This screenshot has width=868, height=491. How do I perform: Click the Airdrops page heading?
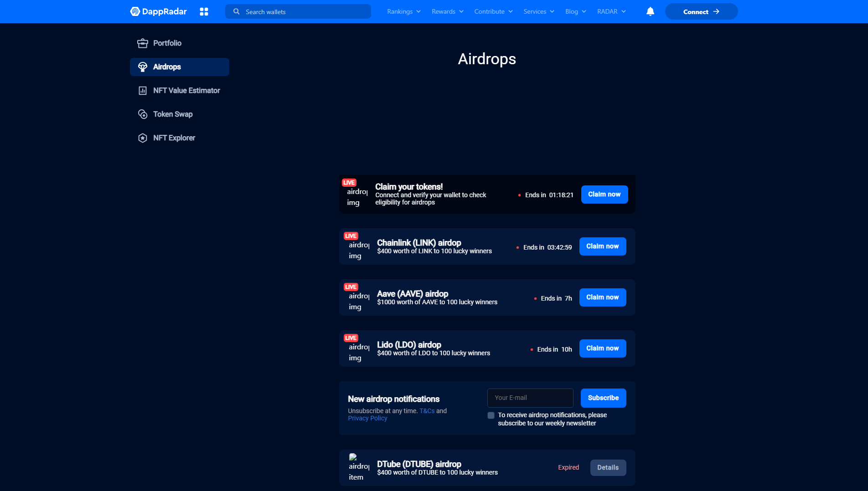pos(487,59)
